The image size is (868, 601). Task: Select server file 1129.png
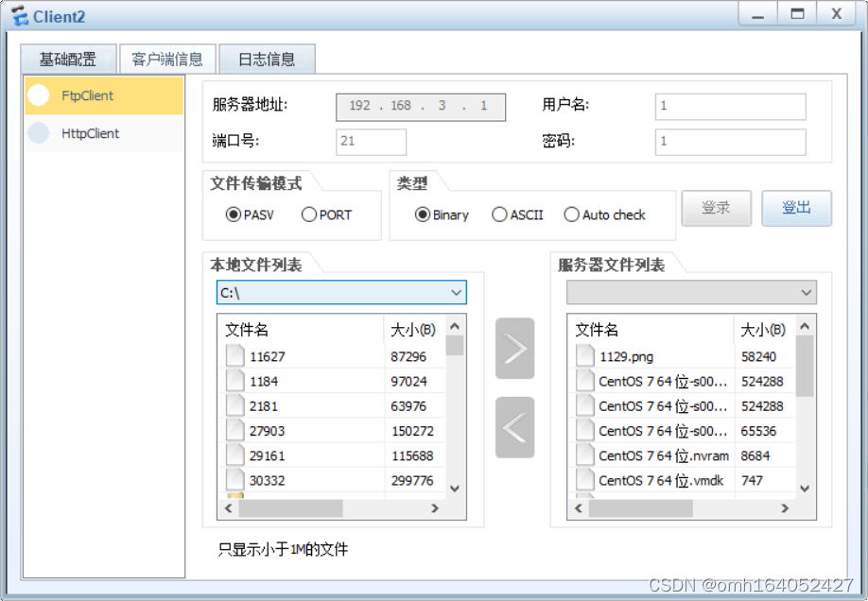626,357
